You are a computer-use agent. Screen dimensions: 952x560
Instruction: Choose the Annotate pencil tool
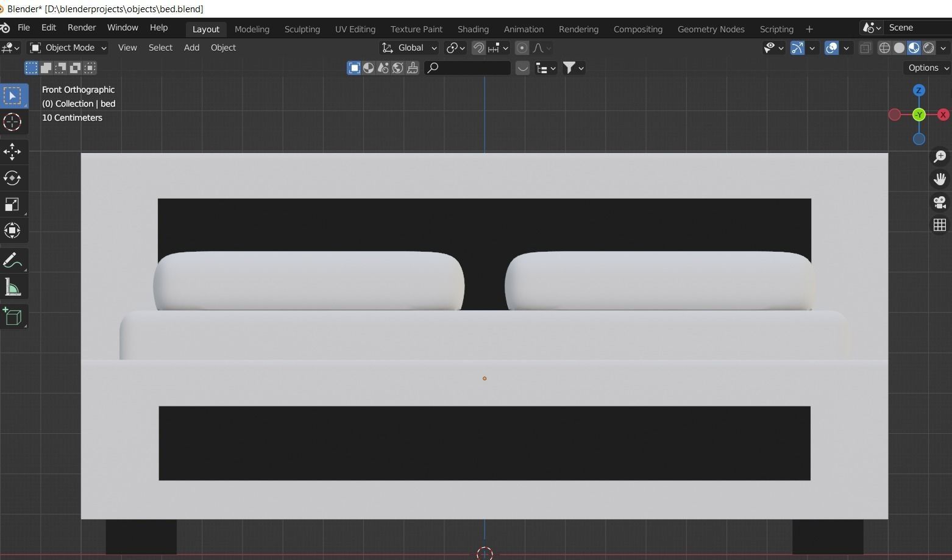(x=13, y=260)
